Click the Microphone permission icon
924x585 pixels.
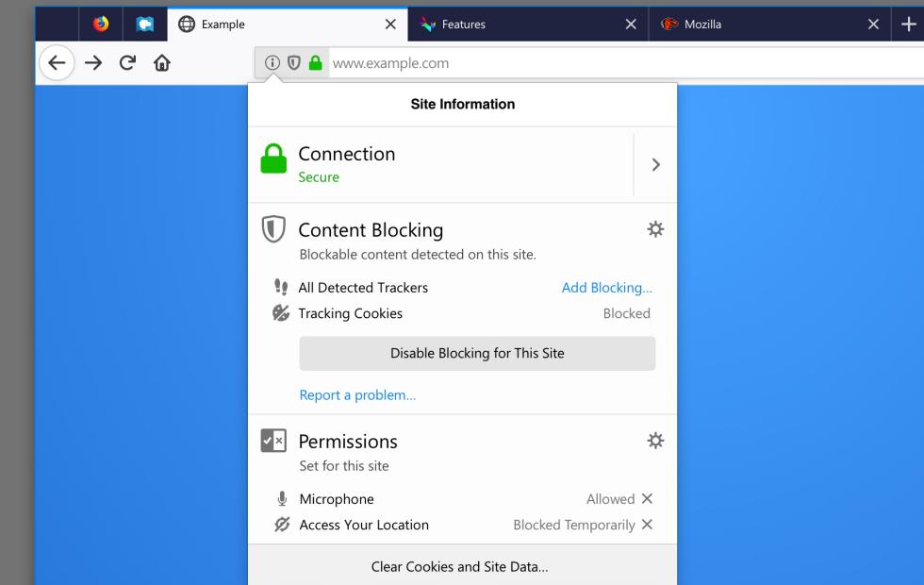click(x=282, y=499)
